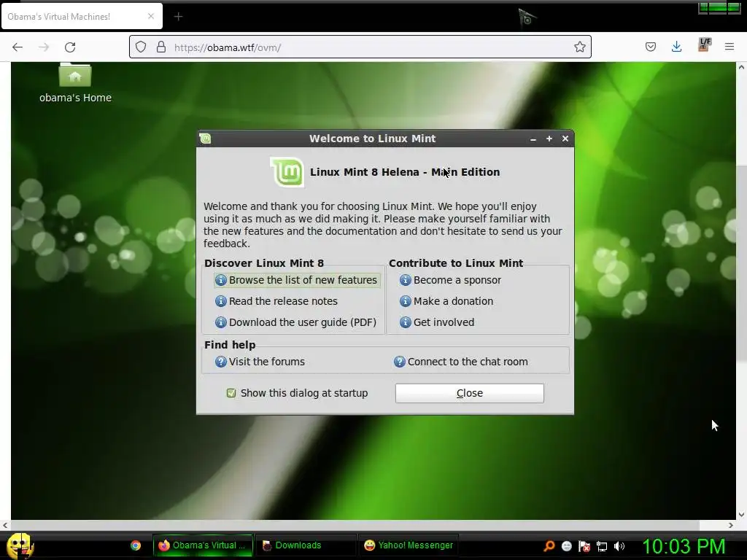
Task: Click the white round face tray icon
Action: point(566,545)
